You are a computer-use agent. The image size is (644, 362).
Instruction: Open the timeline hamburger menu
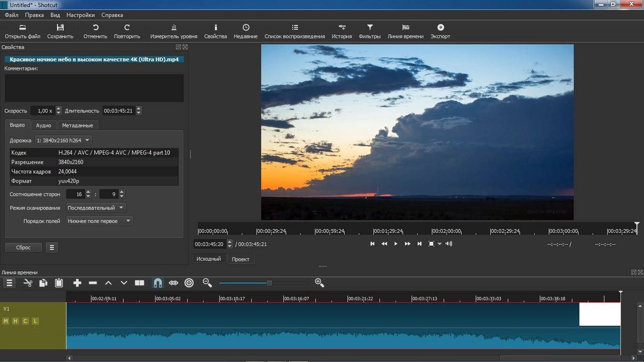pyautogui.click(x=9, y=283)
